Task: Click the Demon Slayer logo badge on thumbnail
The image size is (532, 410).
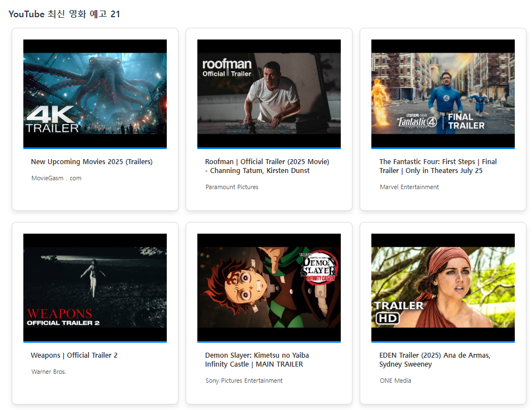Action: coord(318,267)
